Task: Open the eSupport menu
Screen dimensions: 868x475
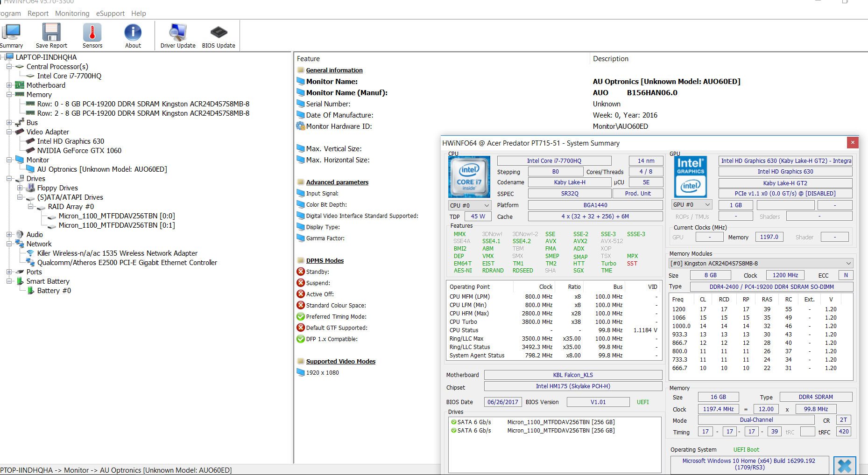Action: (x=110, y=14)
